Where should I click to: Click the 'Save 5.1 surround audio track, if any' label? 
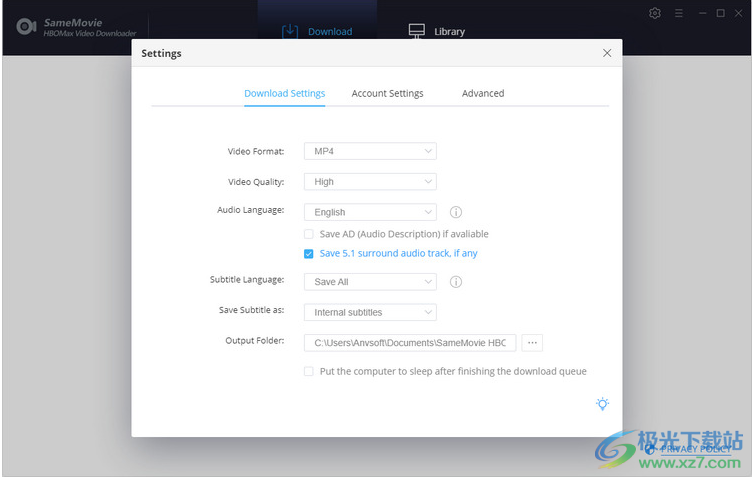click(x=398, y=253)
